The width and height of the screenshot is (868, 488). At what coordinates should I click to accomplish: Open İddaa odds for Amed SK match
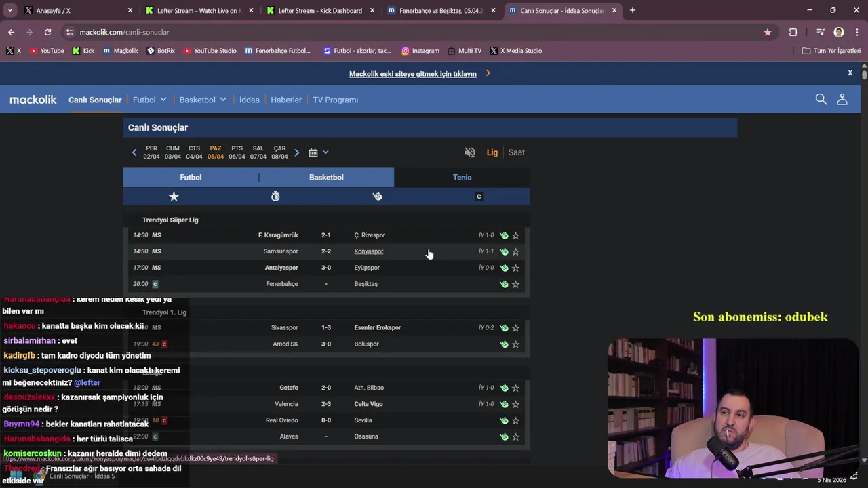click(504, 344)
